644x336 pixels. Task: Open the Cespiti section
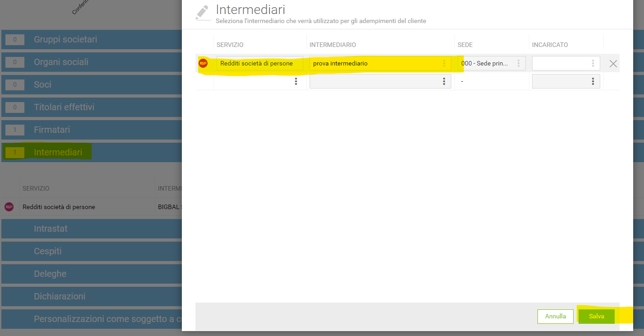[92, 252]
